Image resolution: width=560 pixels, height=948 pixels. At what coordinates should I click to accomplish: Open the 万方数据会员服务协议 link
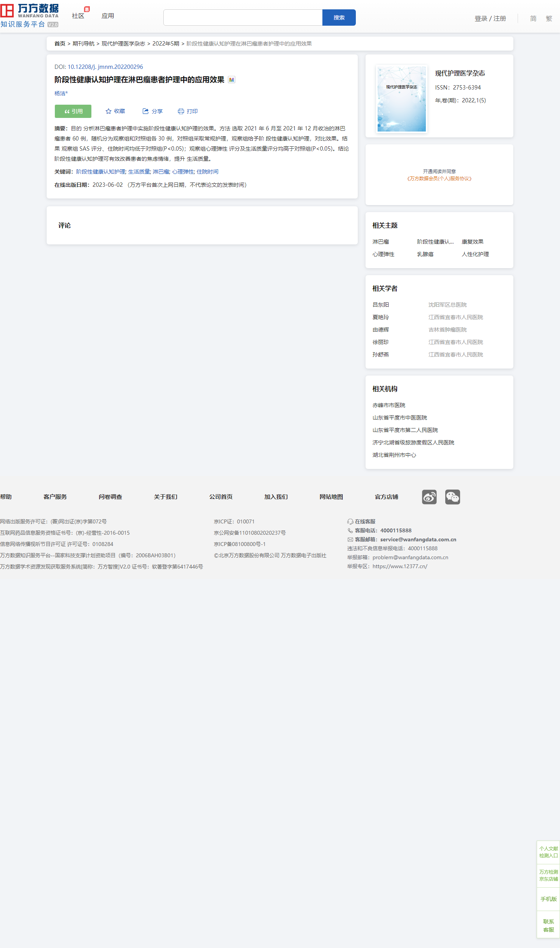pyautogui.click(x=439, y=179)
